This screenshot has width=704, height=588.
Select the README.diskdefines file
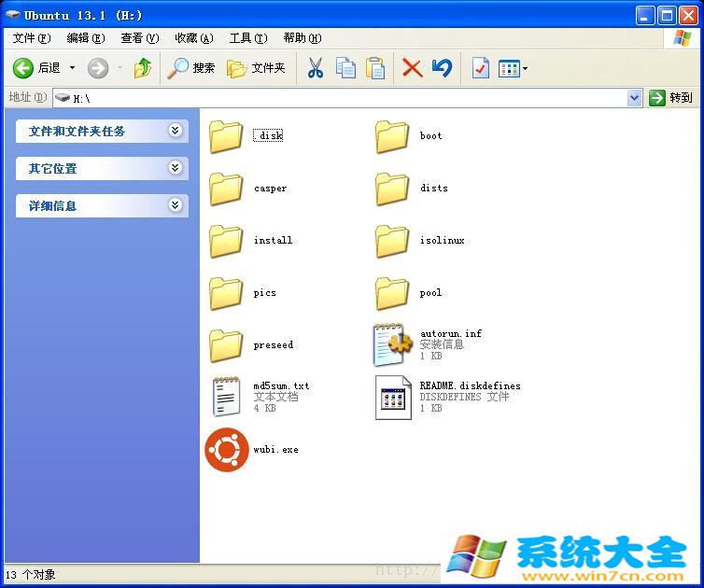click(x=393, y=397)
